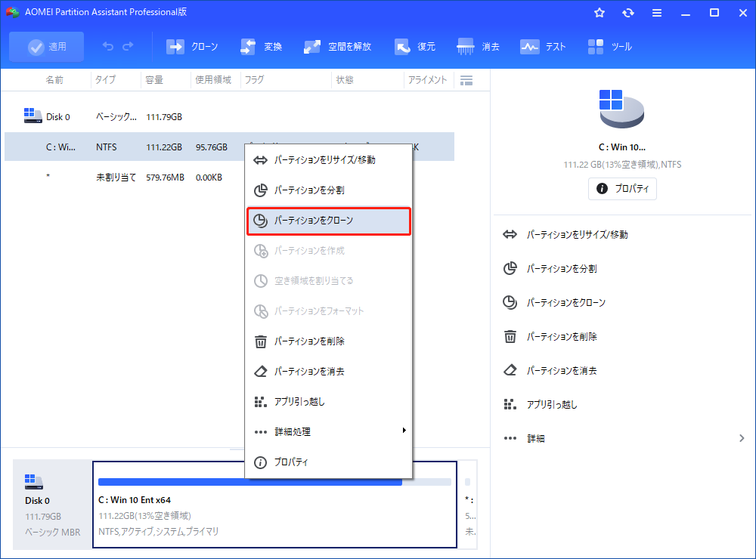The width and height of the screenshot is (756, 559).
Task: Redo operation with the redo arrow
Action: click(x=128, y=46)
